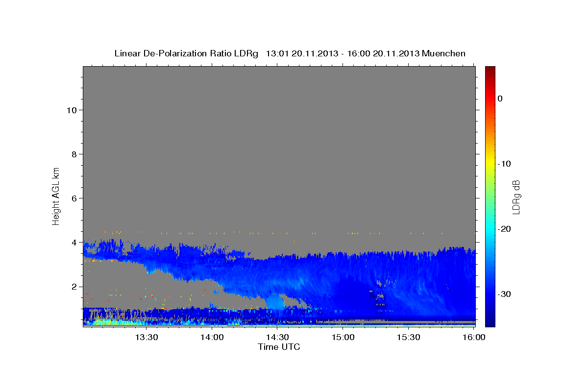Screen dimensions: 588x392
Task: Click the yellow band of the colorbar
Action: [x=490, y=164]
